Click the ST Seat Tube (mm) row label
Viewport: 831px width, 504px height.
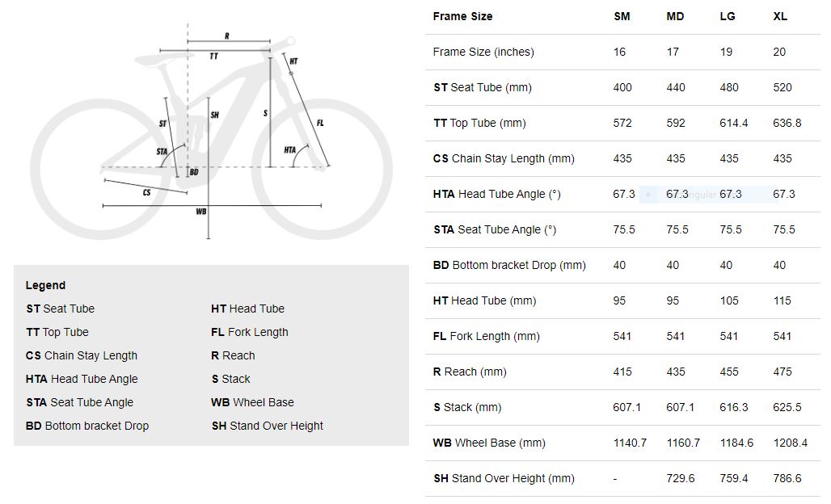(483, 87)
